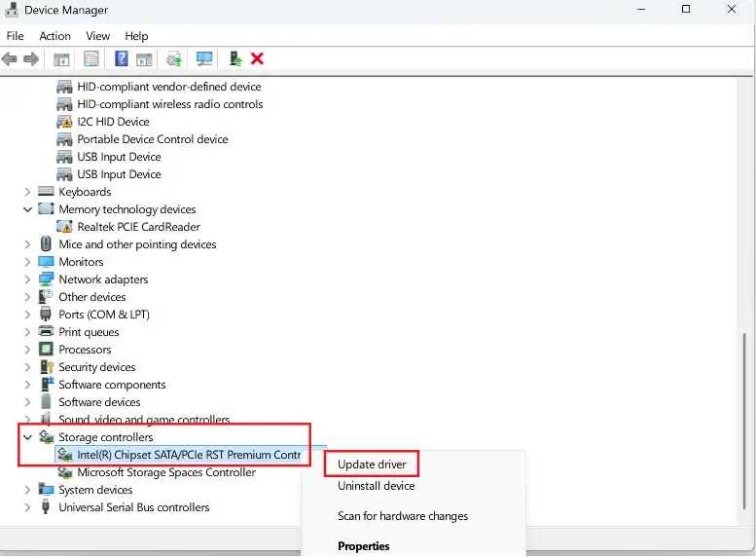The width and height of the screenshot is (756, 557).
Task: Open the Action menu
Action: pyautogui.click(x=54, y=36)
